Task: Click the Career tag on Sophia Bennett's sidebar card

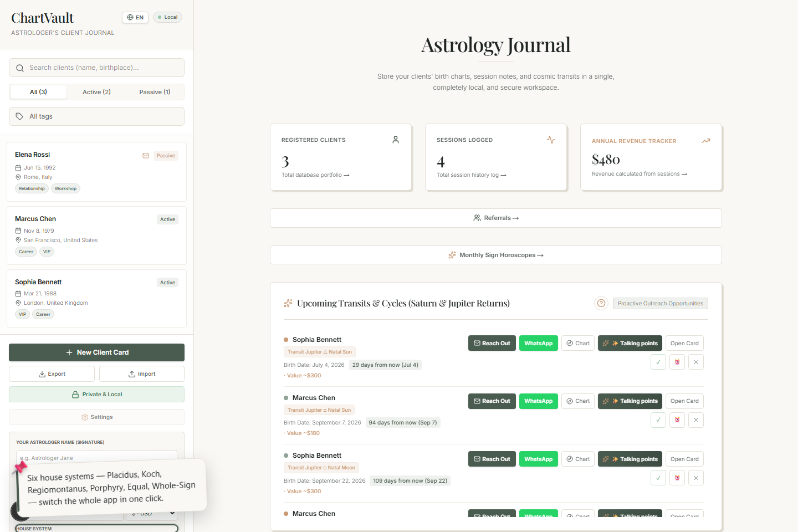Action: pyautogui.click(x=43, y=314)
